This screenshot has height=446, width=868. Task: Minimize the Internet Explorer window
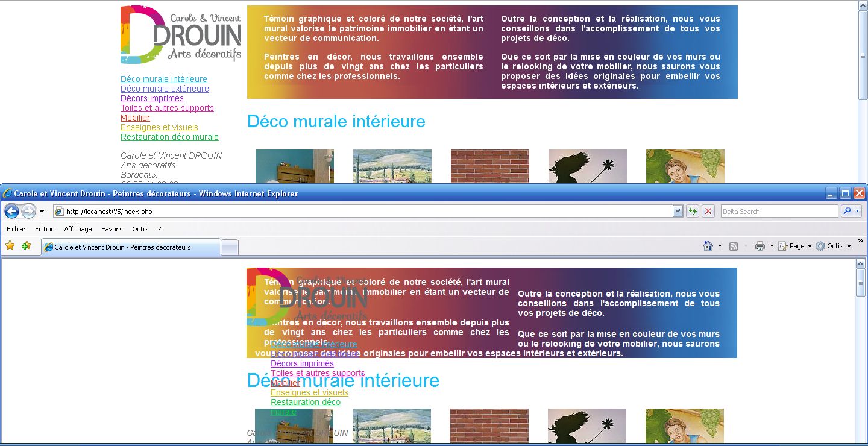coord(832,193)
